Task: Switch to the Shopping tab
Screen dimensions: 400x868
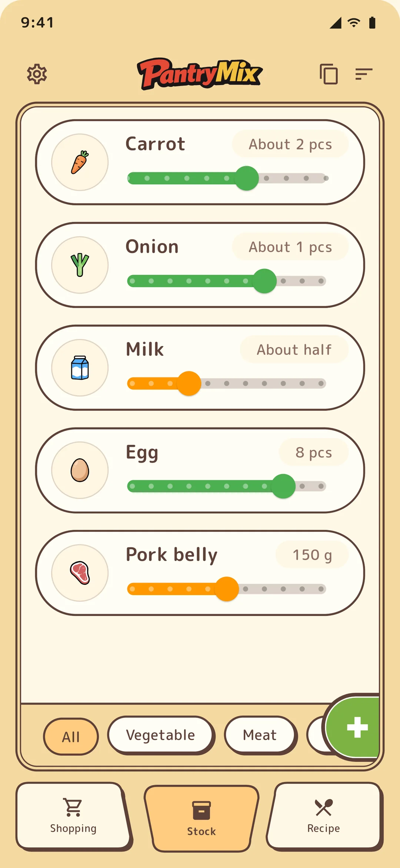Action: [73, 816]
